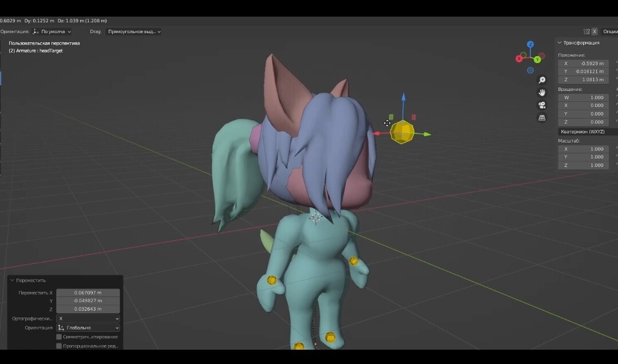Edit the Положение X field -0.5929 m
The width and height of the screenshot is (618, 364).
pos(583,64)
